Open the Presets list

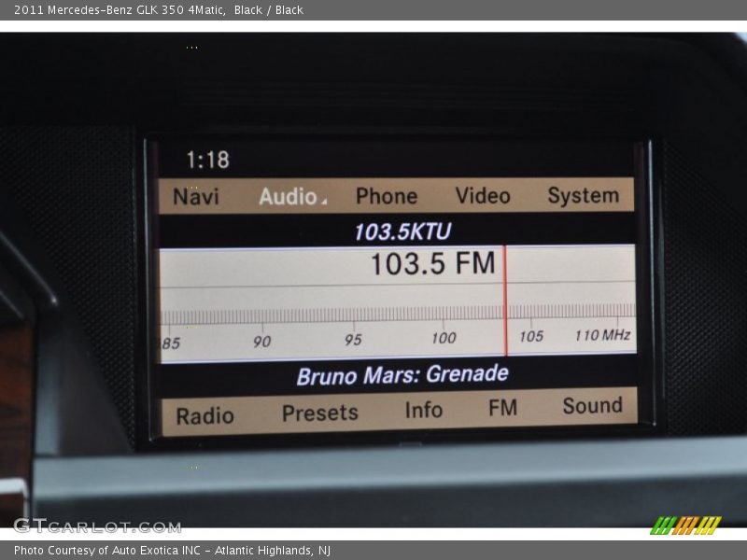click(319, 413)
